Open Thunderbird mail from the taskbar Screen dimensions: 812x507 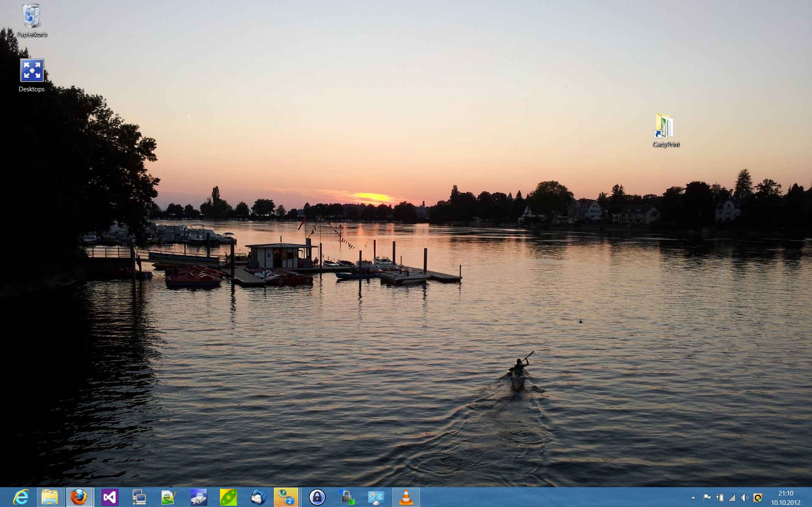point(258,497)
